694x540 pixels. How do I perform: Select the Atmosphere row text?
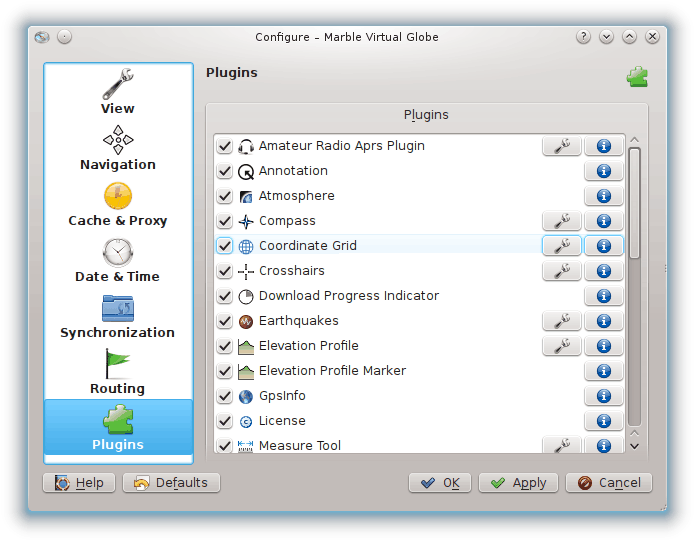pos(297,196)
